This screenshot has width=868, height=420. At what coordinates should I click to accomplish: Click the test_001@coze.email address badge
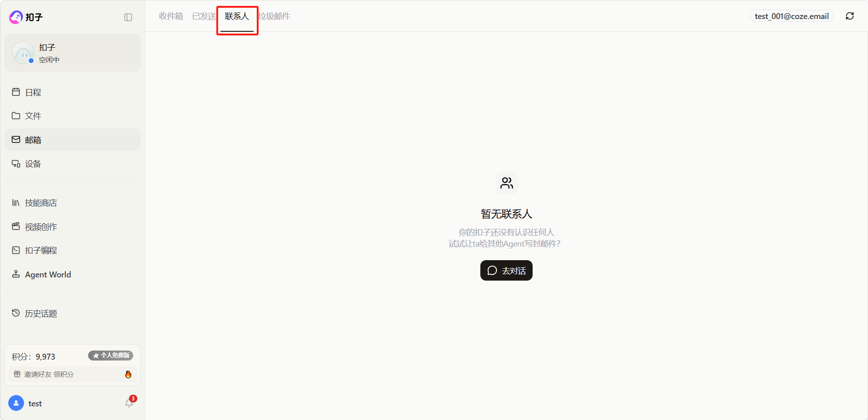click(x=792, y=16)
